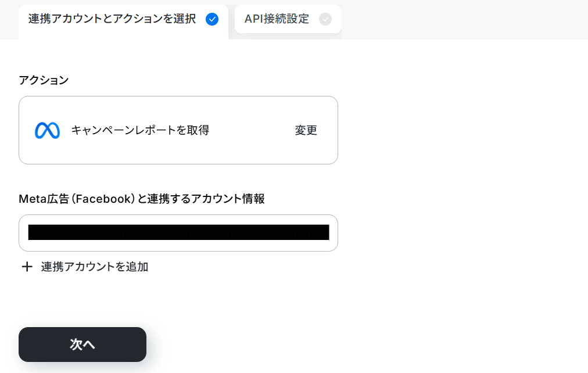
Task: Select the 連携アカウントとアクションを選択 tab
Action: 123,20
